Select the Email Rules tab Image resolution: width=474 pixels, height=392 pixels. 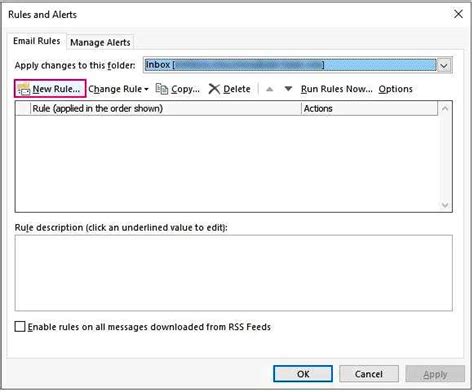pos(37,41)
